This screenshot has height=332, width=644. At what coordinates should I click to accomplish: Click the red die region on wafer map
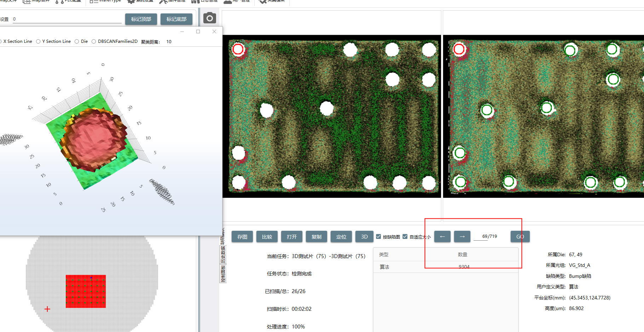click(86, 291)
